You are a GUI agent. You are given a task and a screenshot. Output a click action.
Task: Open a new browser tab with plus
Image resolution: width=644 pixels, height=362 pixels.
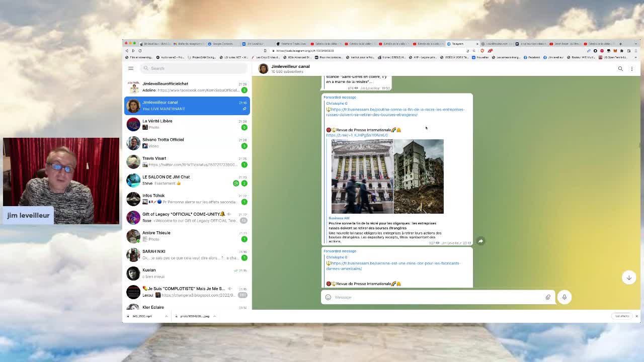[621, 44]
